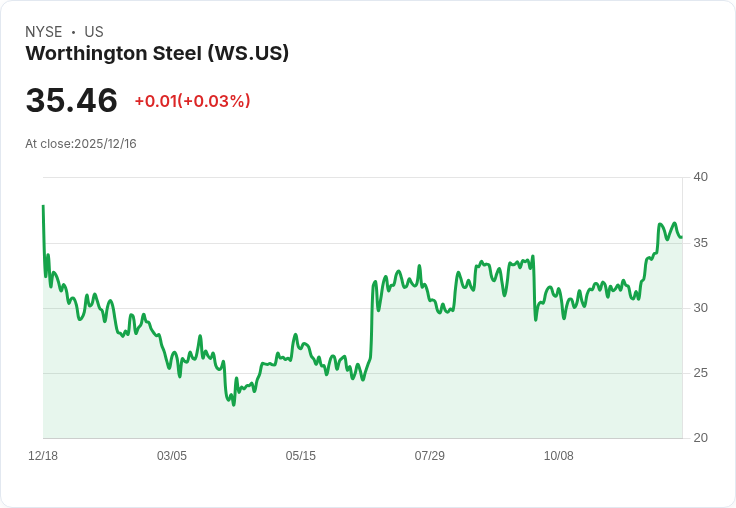
Task: Click the 40 price axis label
Action: click(x=700, y=177)
